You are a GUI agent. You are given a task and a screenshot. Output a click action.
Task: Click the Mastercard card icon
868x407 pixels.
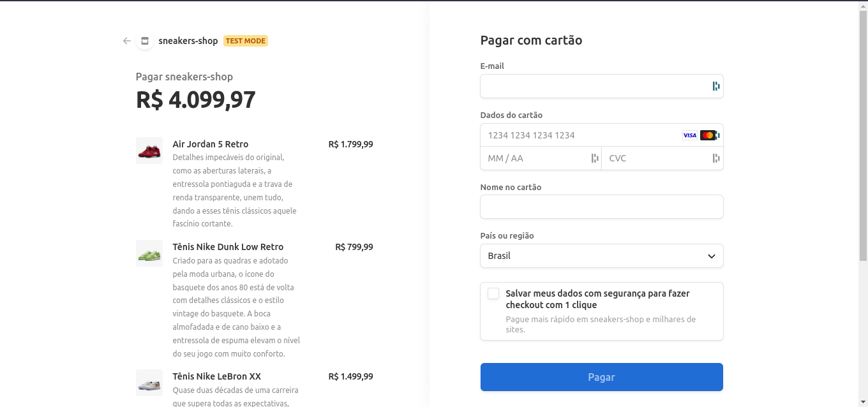[x=708, y=135]
